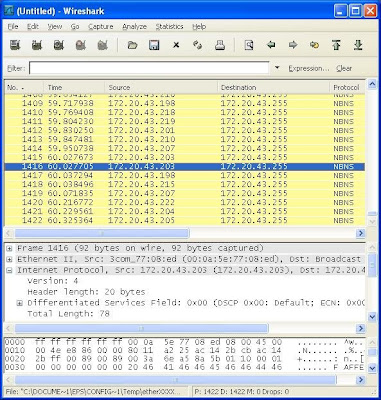
Task: Go forward in packet history arrow
Action: point(293,45)
